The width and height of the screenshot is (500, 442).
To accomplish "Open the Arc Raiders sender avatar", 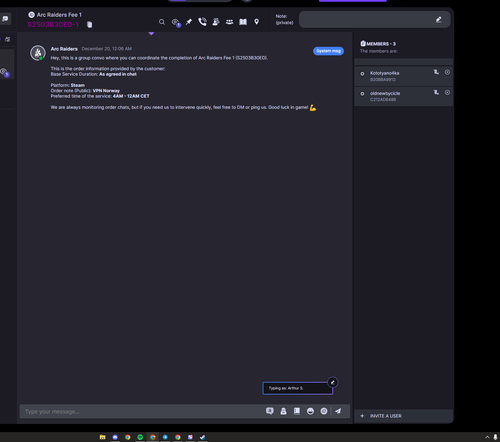I will [x=38, y=53].
